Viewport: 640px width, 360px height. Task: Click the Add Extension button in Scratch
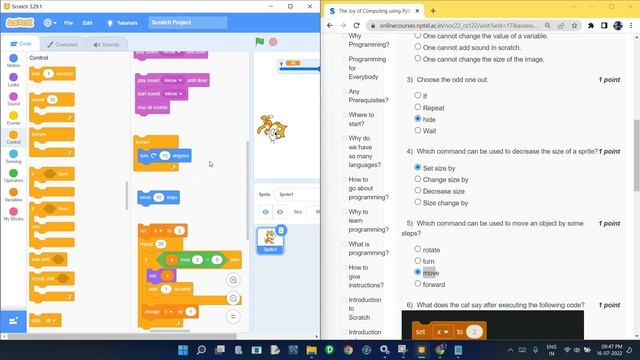tap(13, 321)
